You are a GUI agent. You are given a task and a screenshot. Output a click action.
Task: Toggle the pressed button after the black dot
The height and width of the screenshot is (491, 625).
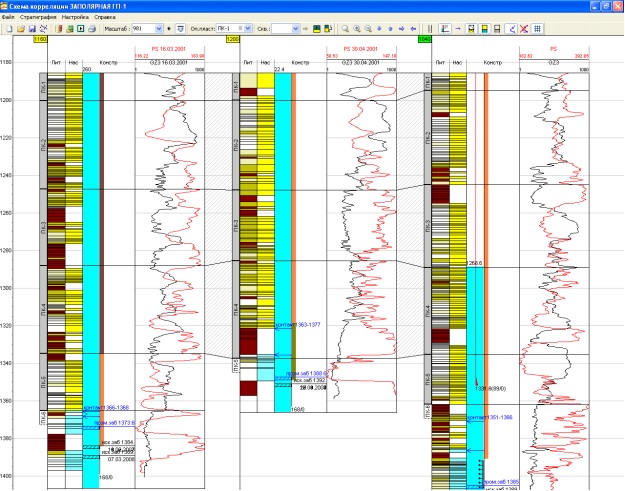181,29
